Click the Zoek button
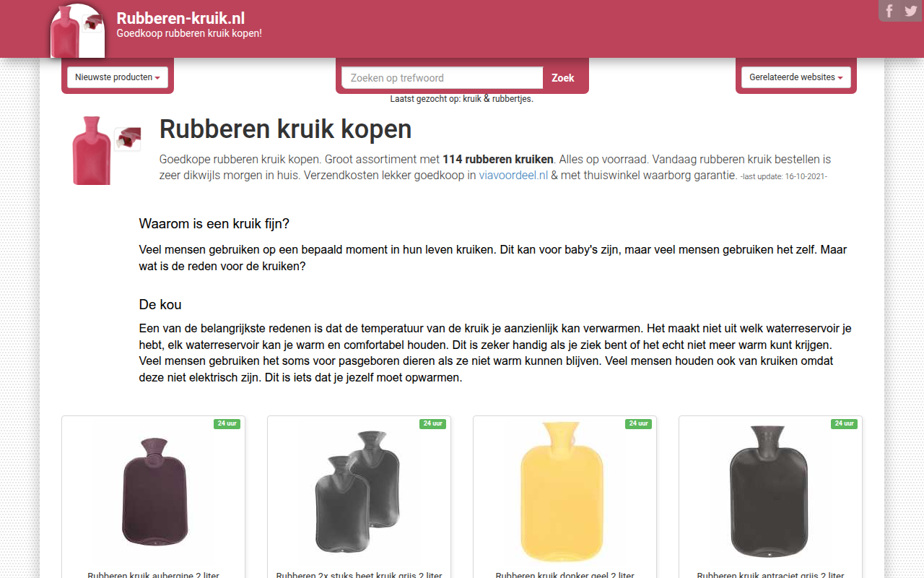Viewport: 924px width, 578px height. click(563, 78)
